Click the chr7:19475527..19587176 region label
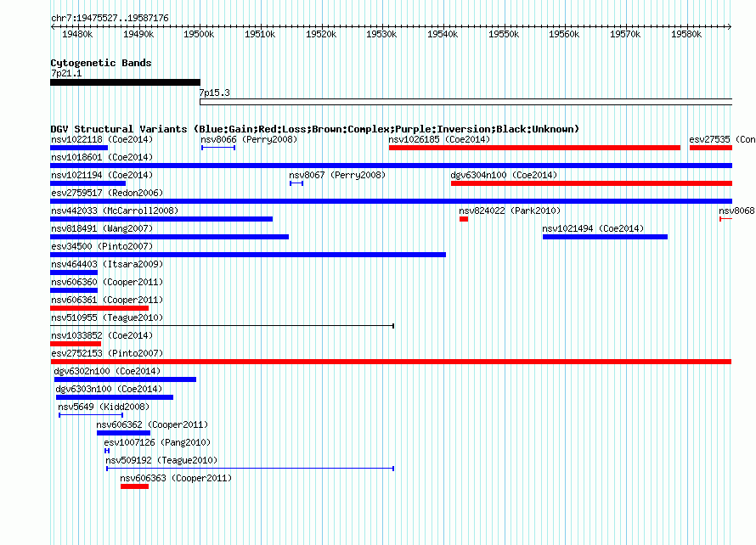The height and width of the screenshot is (545, 756). point(110,19)
